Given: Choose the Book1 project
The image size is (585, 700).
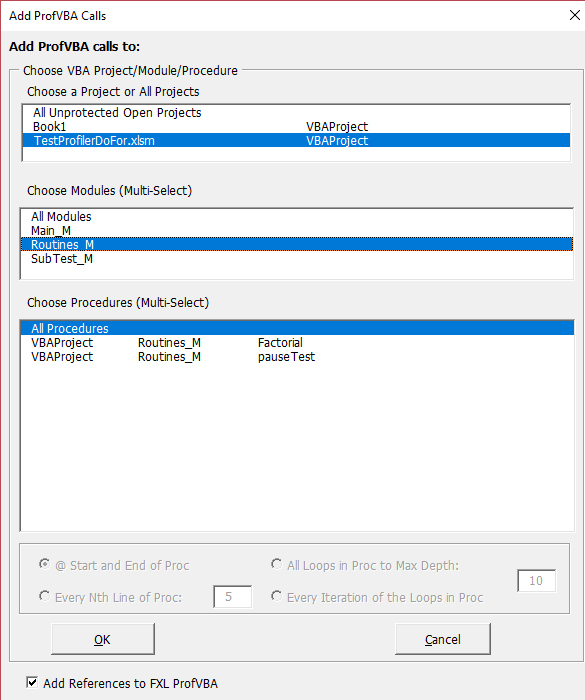Looking at the screenshot, I should [x=296, y=126].
